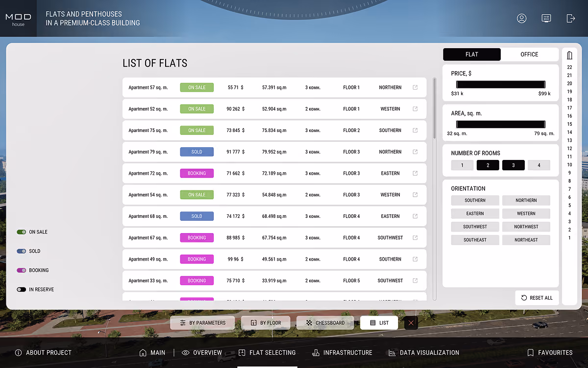Open external link for Apartment 33 sq. m.
The width and height of the screenshot is (588, 368).
(415, 281)
